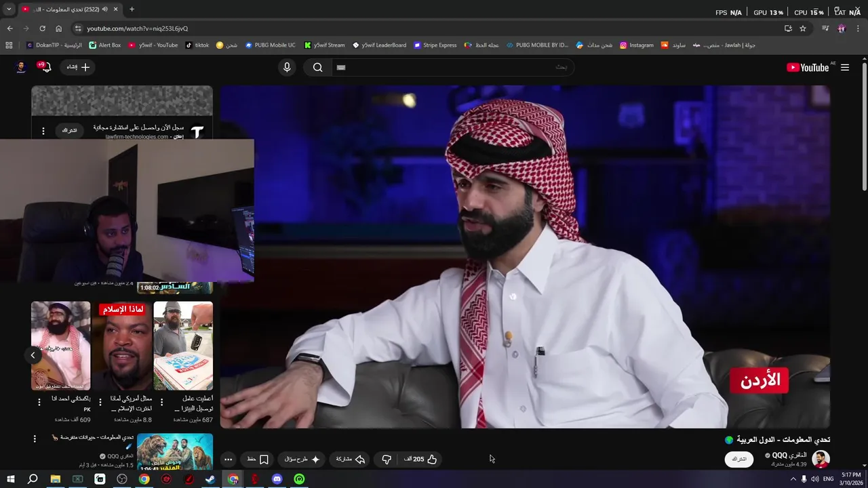Open PUBG Mobile UC bookmark
The width and height of the screenshot is (868, 488).
(x=270, y=45)
